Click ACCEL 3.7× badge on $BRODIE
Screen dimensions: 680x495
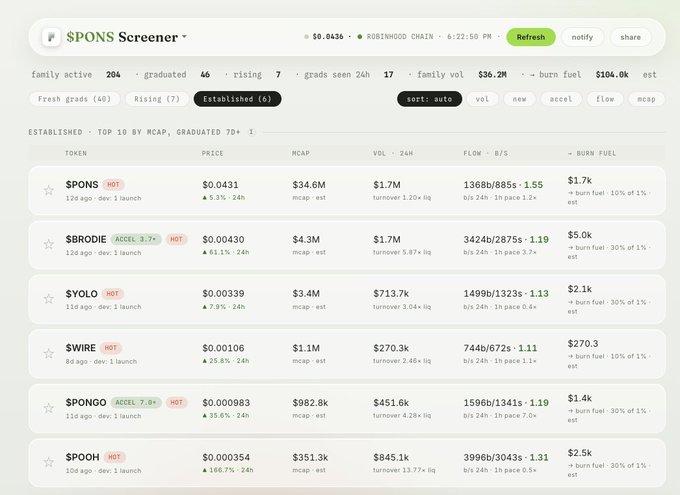coord(136,239)
